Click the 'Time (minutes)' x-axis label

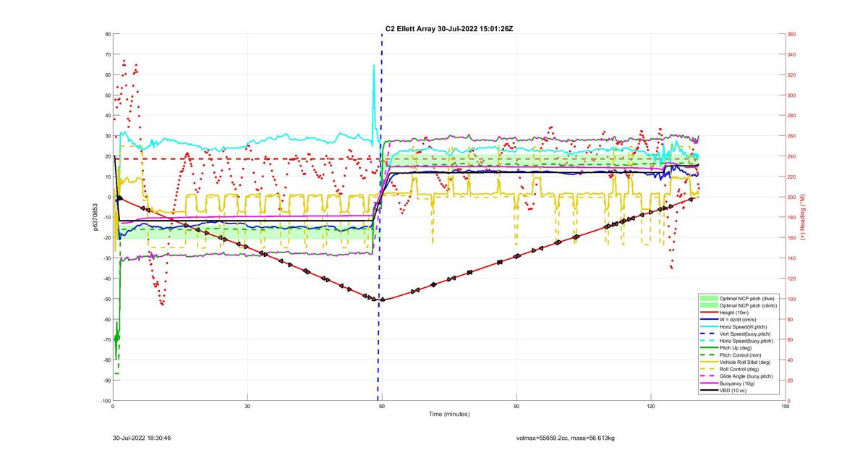(x=449, y=415)
